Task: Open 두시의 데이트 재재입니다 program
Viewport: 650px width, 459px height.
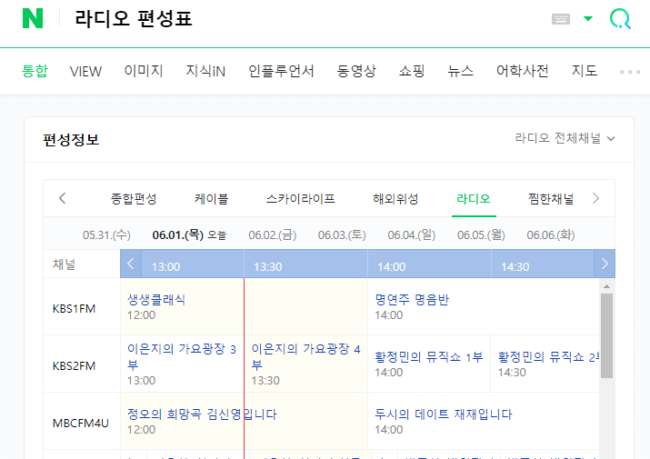Action: point(443,414)
